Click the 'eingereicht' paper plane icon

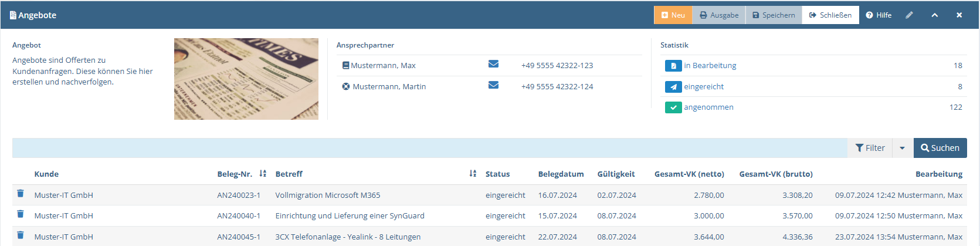coord(673,87)
